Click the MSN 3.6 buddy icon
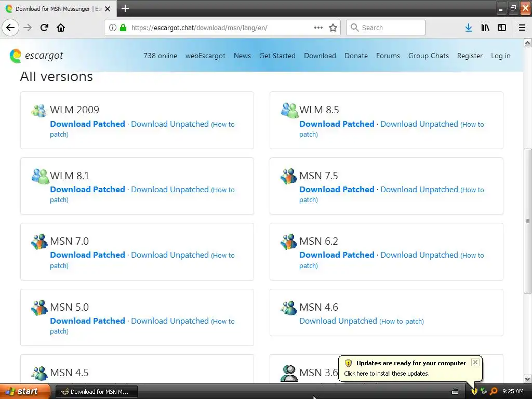The height and width of the screenshot is (399, 532). click(289, 373)
